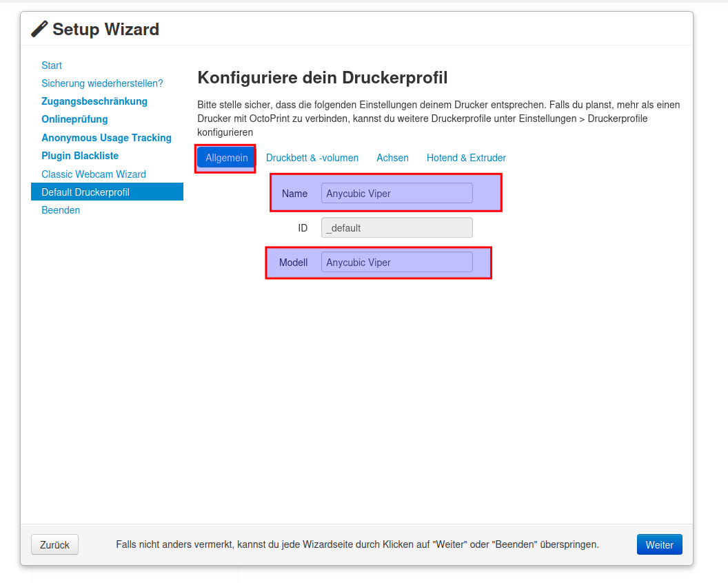The height and width of the screenshot is (583, 728).
Task: Open the Anonymous Usage Tracking step
Action: click(106, 138)
